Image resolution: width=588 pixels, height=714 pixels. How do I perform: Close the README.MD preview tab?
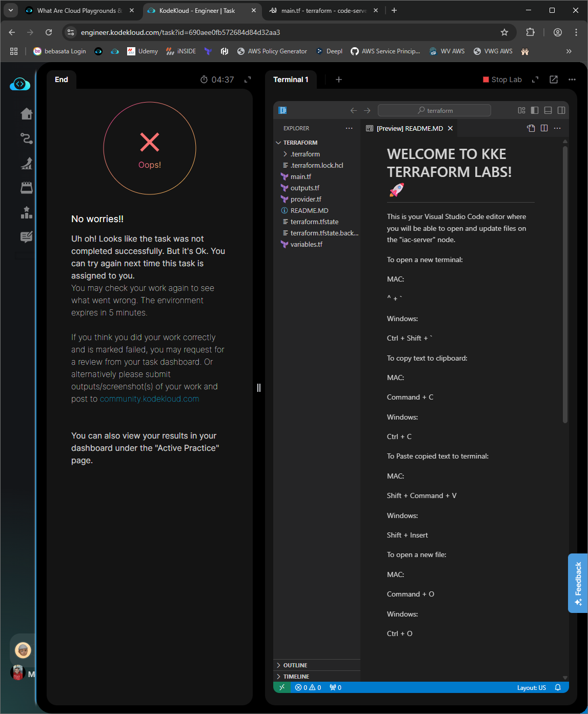tap(450, 128)
